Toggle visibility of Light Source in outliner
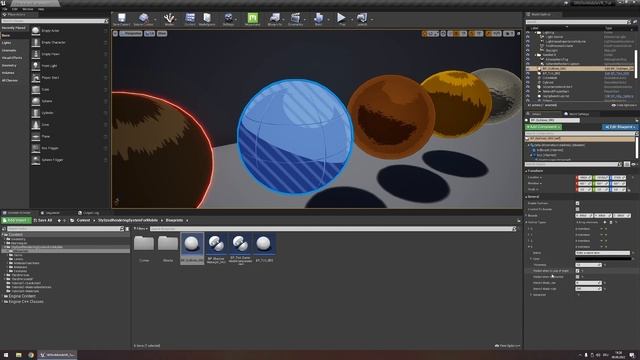 (528, 37)
